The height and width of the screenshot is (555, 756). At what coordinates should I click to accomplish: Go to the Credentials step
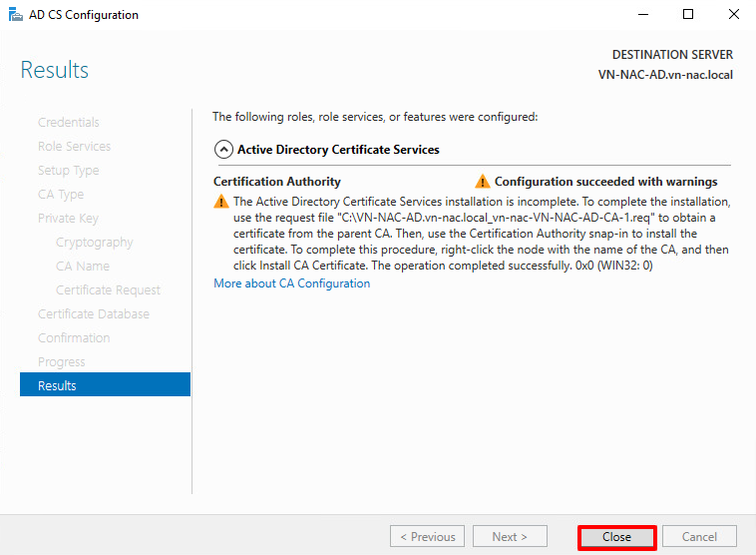coord(69,123)
